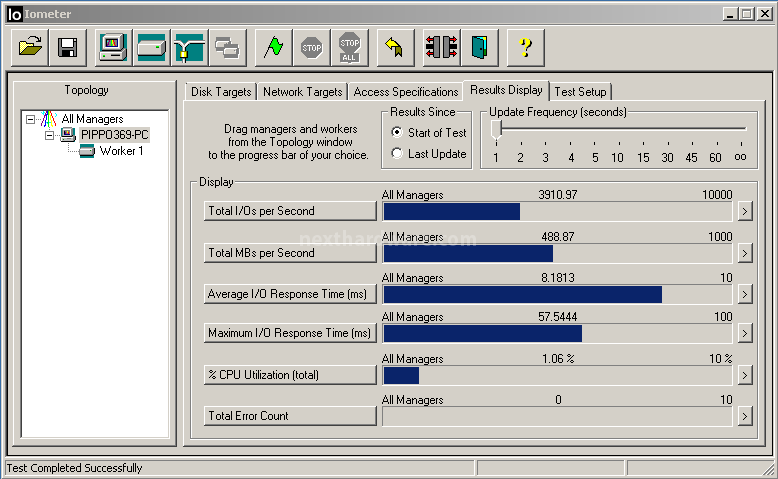Start tests with green flag icon
The width and height of the screenshot is (778, 479).
tap(273, 48)
